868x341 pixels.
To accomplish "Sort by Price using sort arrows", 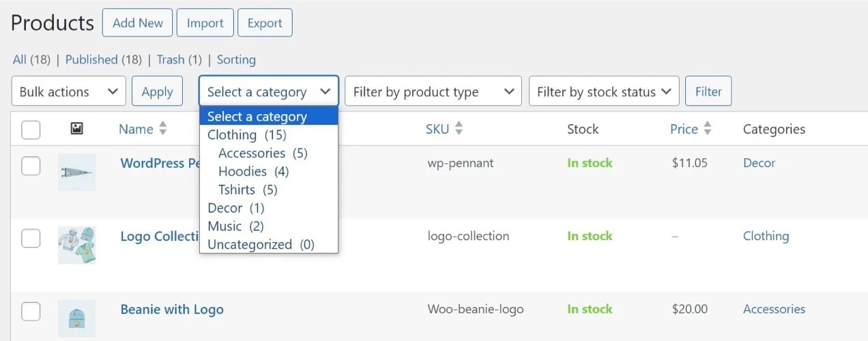I will tap(708, 128).
